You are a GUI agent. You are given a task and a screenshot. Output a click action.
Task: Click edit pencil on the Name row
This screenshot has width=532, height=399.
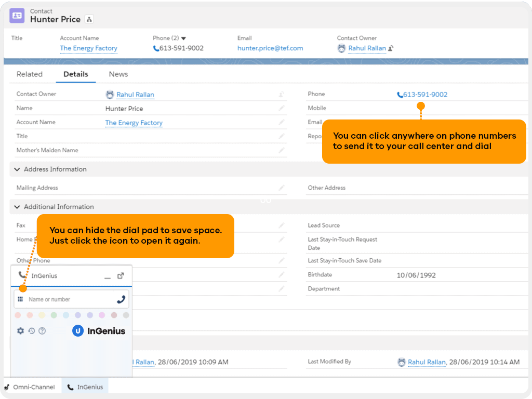pos(281,108)
